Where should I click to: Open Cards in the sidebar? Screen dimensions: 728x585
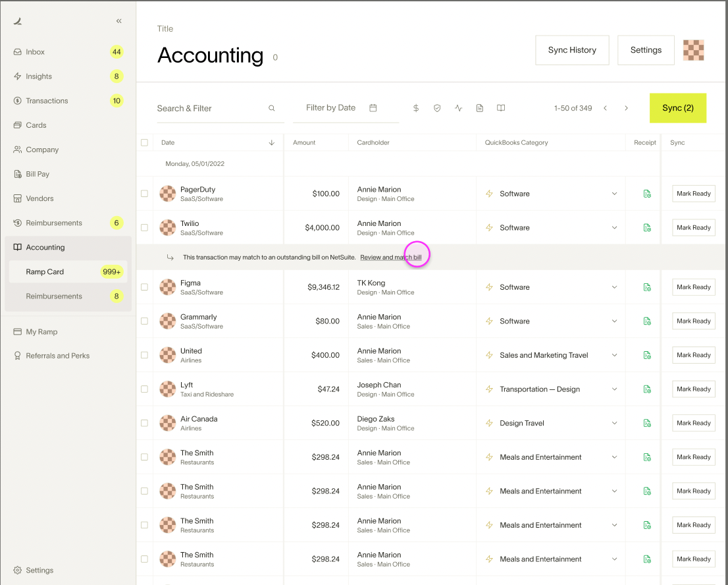pos(68,125)
